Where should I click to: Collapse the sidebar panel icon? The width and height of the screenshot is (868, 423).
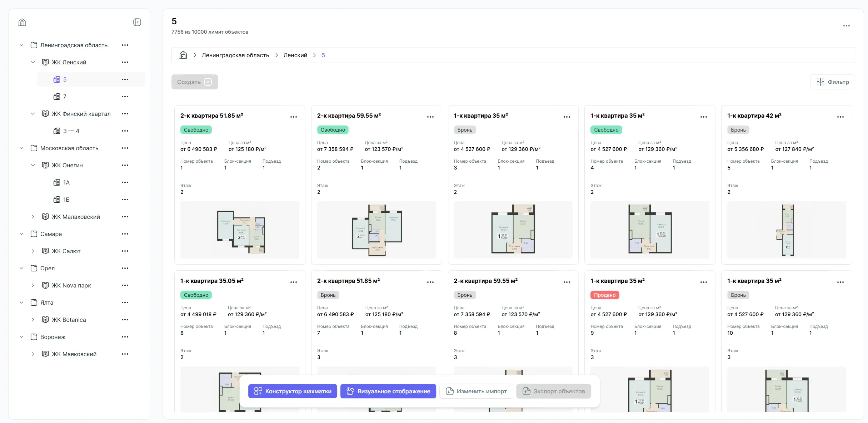[137, 23]
